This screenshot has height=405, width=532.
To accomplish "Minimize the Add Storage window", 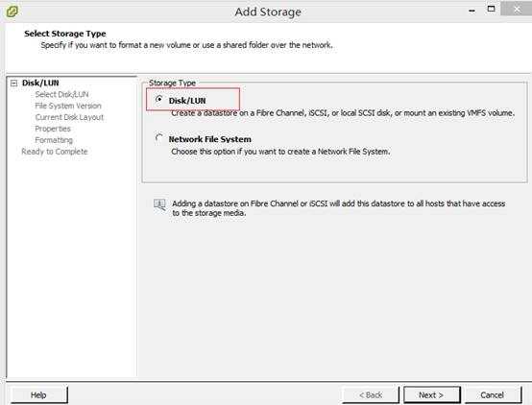I will (x=472, y=11).
